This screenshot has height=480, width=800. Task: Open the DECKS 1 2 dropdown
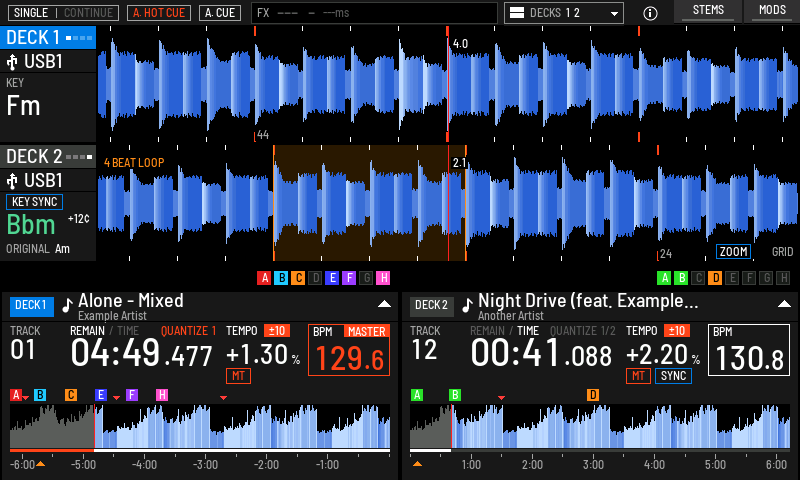pos(564,13)
